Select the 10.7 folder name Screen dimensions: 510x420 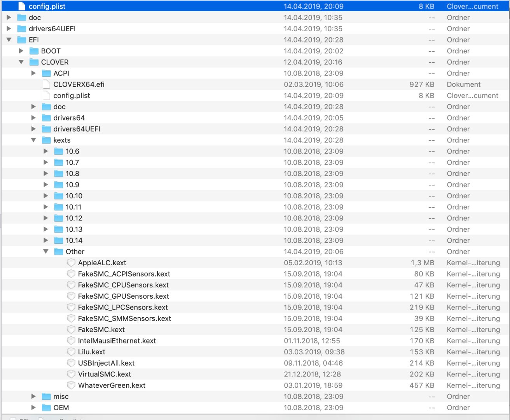72,163
